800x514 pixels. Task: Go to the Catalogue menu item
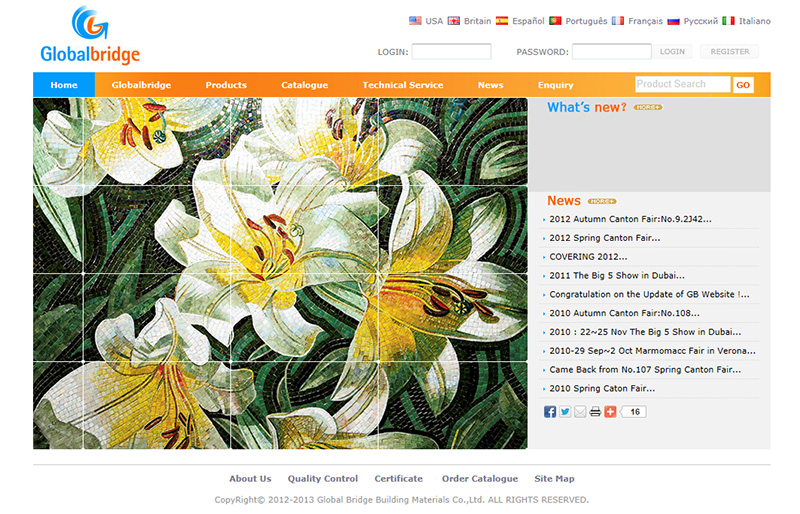click(x=304, y=85)
